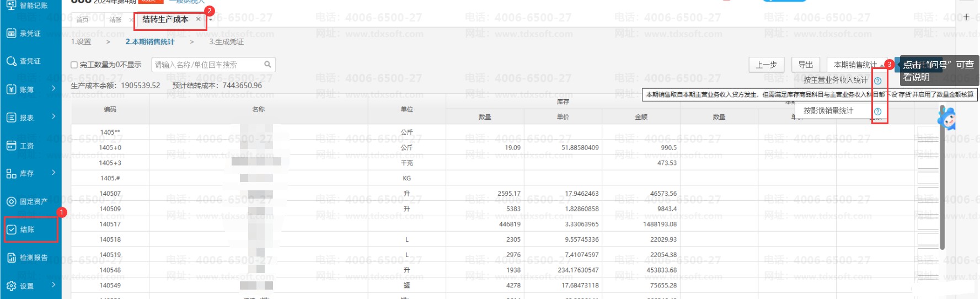Click question mark next to 按影像销量统计
This screenshot has width=980, height=299.
tap(877, 111)
